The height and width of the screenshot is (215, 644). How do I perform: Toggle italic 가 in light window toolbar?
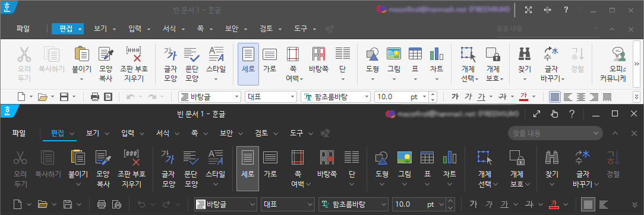(x=468, y=97)
